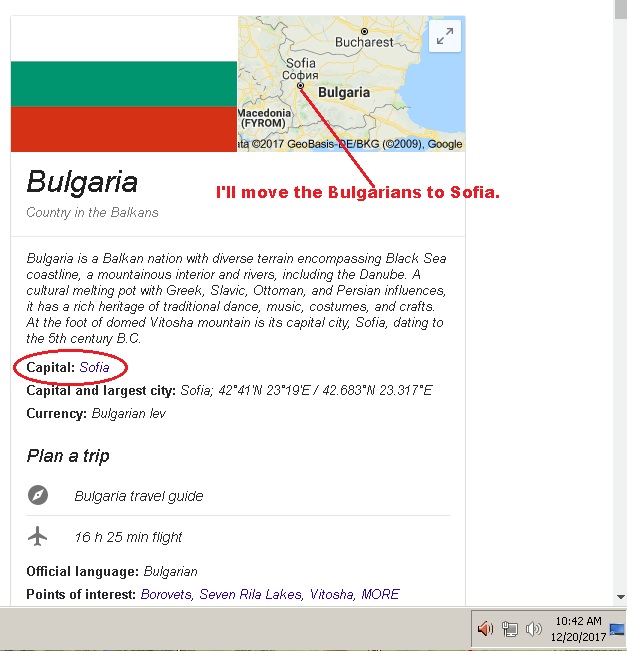Open the Seven Rila Lakes link
Screen dimensions: 627x651
251,594
